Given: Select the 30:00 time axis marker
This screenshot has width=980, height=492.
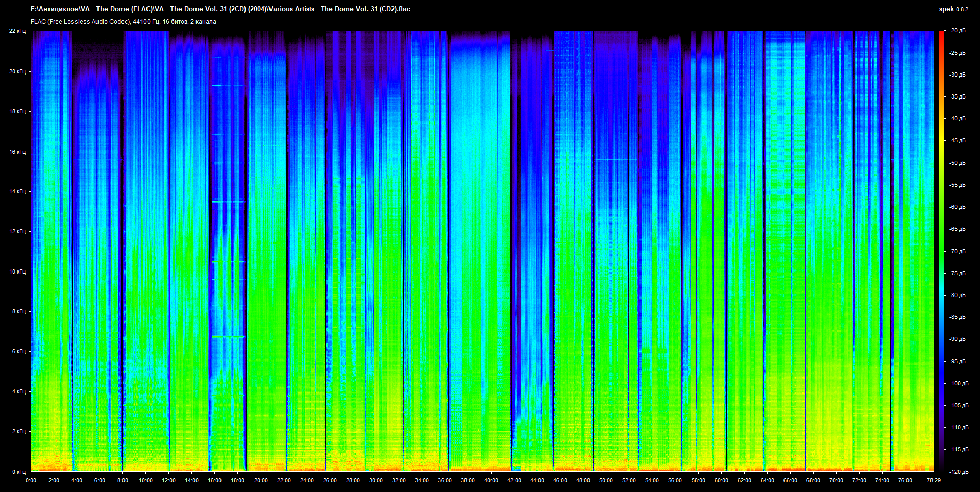Looking at the screenshot, I should (x=376, y=480).
